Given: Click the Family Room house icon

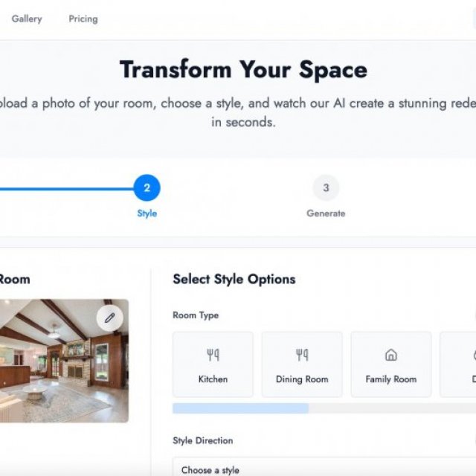Looking at the screenshot, I should coord(391,355).
